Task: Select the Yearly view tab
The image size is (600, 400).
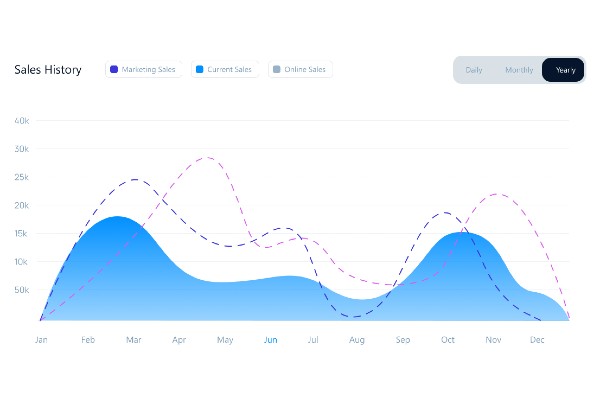Action: click(x=565, y=70)
